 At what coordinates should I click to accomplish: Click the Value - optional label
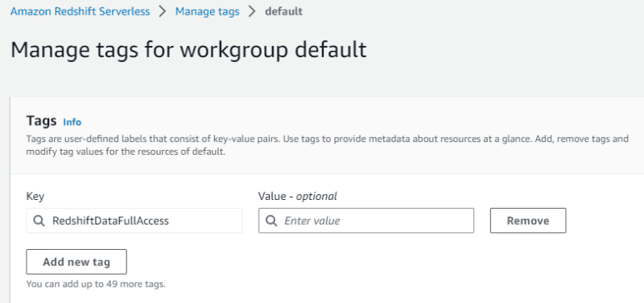(x=298, y=196)
